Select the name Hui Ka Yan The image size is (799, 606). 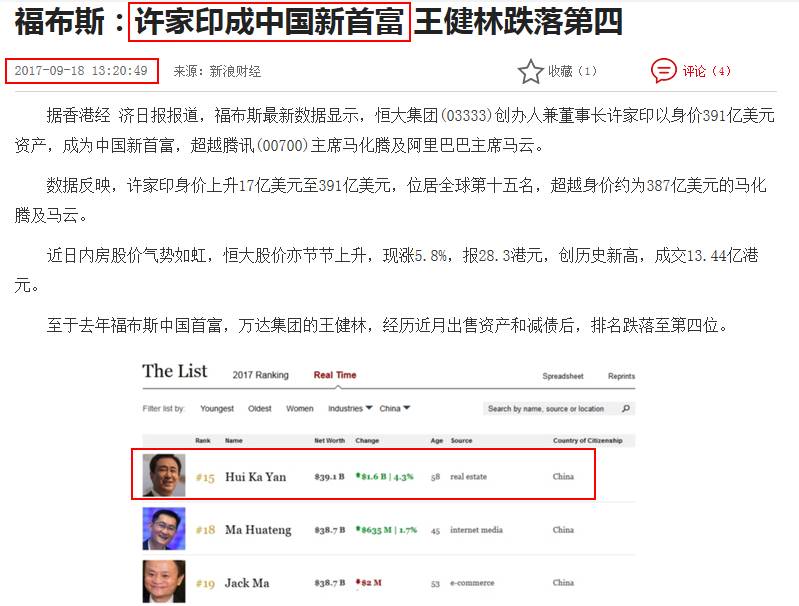tap(255, 477)
